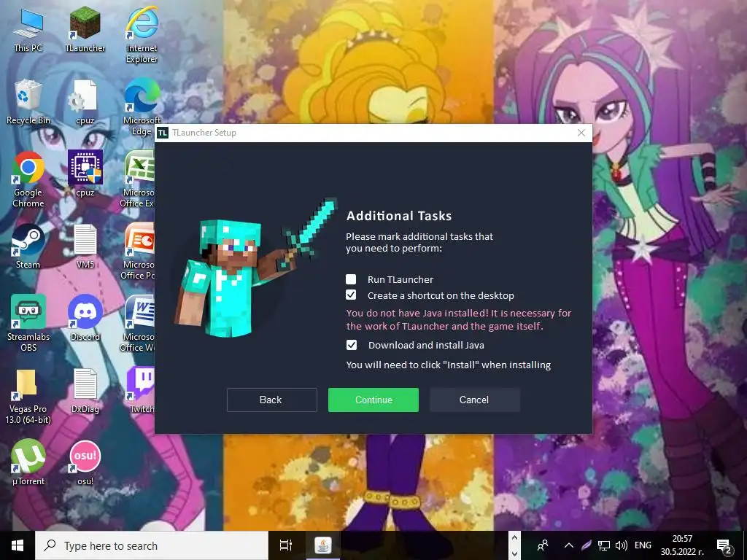Select the osu! desktop icon

pyautogui.click(x=85, y=463)
